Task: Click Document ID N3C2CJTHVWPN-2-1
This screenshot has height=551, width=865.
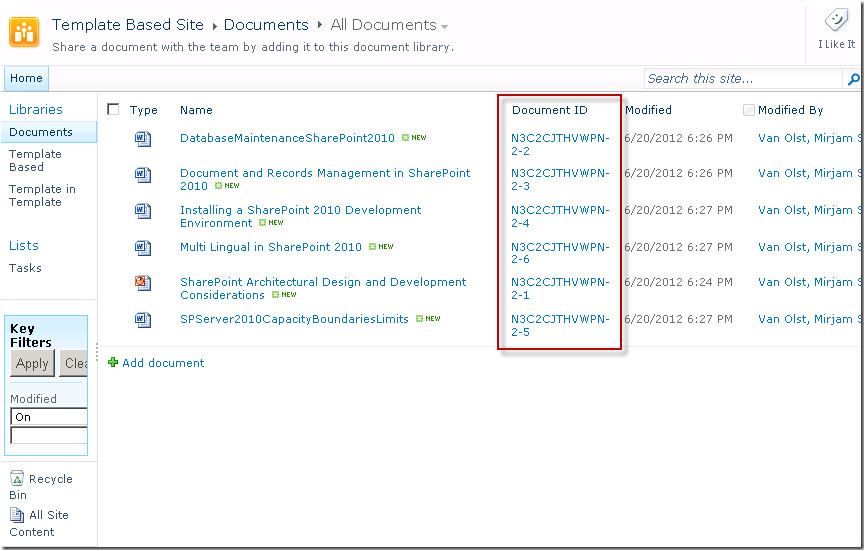Action: click(x=560, y=288)
